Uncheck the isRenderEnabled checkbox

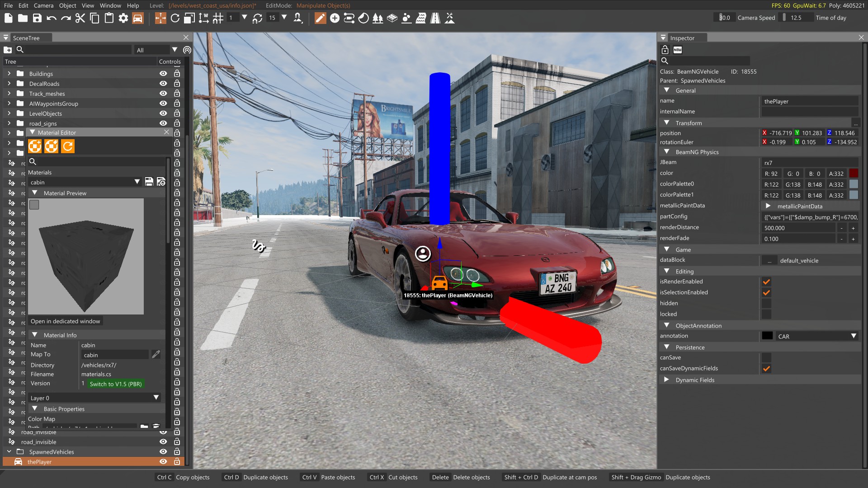766,282
